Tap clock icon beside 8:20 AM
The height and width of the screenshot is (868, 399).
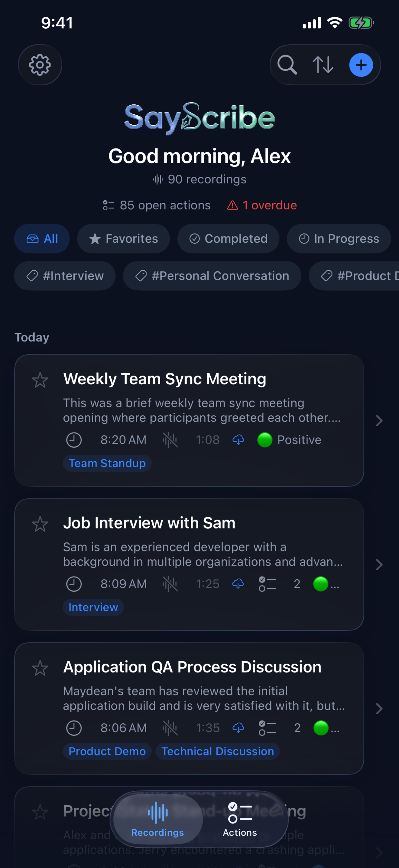(74, 440)
